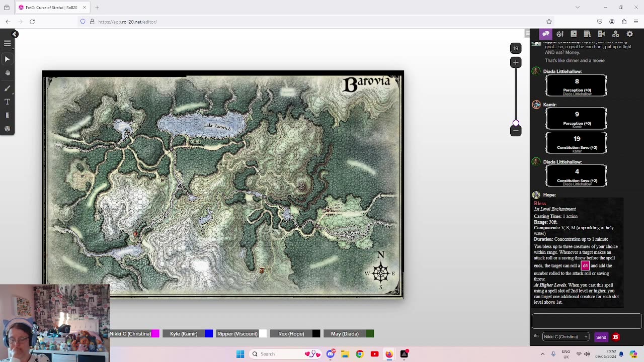Open the My Settings gear tab
The width and height of the screenshot is (644, 362).
coord(629,34)
